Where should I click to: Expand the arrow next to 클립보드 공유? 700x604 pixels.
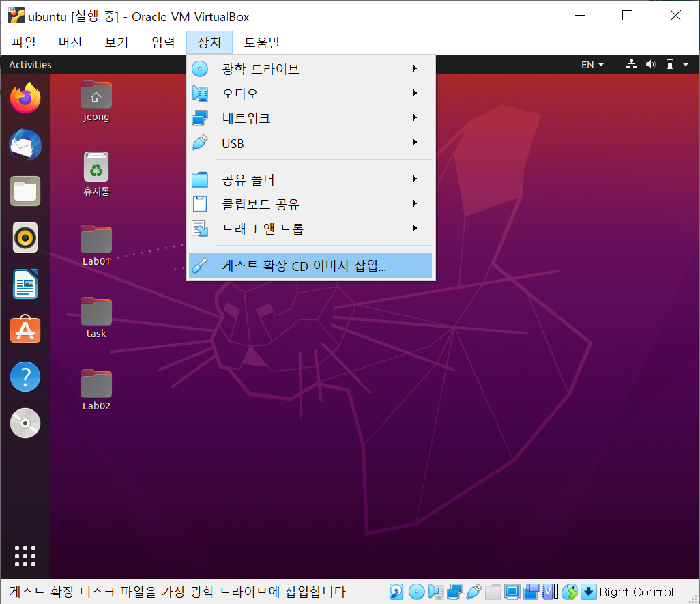pyautogui.click(x=415, y=203)
